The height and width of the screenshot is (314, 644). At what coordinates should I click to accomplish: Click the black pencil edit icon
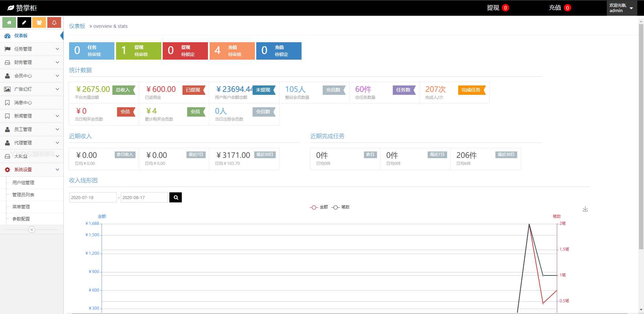(x=24, y=22)
